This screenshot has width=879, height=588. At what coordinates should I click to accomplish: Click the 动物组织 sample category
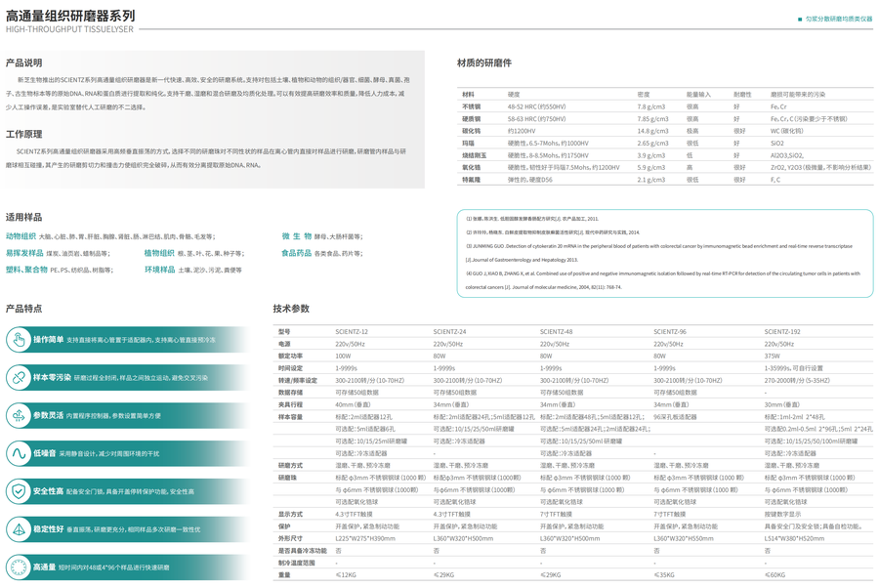point(21,236)
